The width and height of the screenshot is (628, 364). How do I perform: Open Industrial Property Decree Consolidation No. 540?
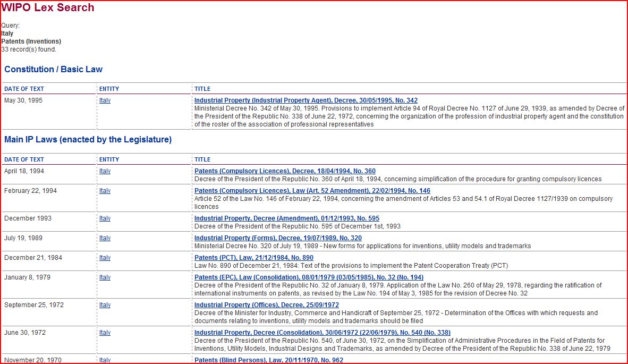323,332
